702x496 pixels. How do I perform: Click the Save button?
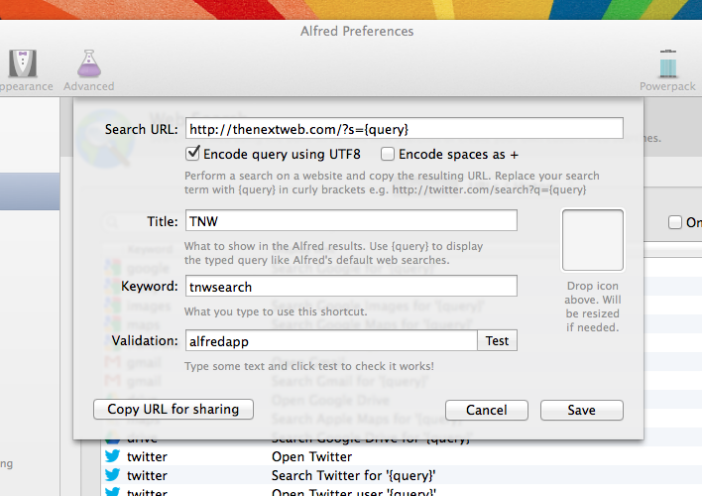coord(582,410)
